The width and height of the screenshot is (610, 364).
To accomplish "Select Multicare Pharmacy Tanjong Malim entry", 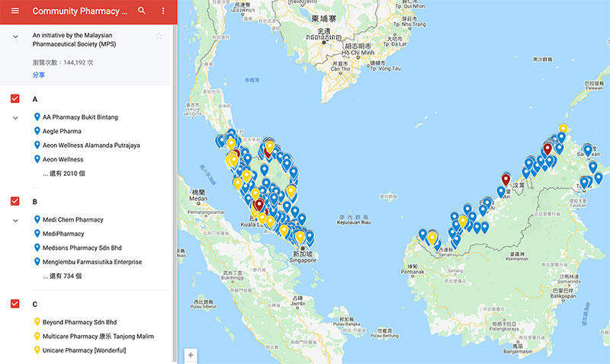I will 98,337.
